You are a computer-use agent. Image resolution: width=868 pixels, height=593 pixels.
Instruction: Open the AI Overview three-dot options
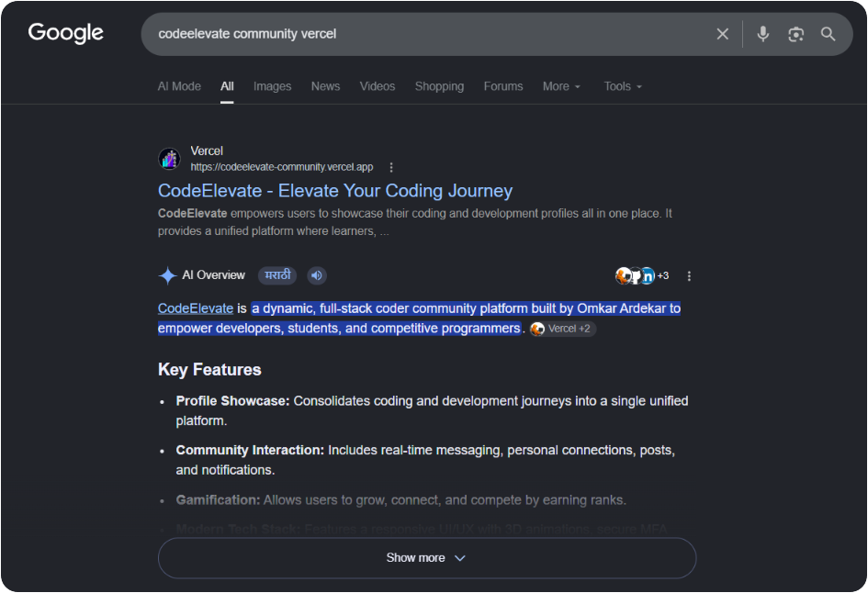(689, 276)
